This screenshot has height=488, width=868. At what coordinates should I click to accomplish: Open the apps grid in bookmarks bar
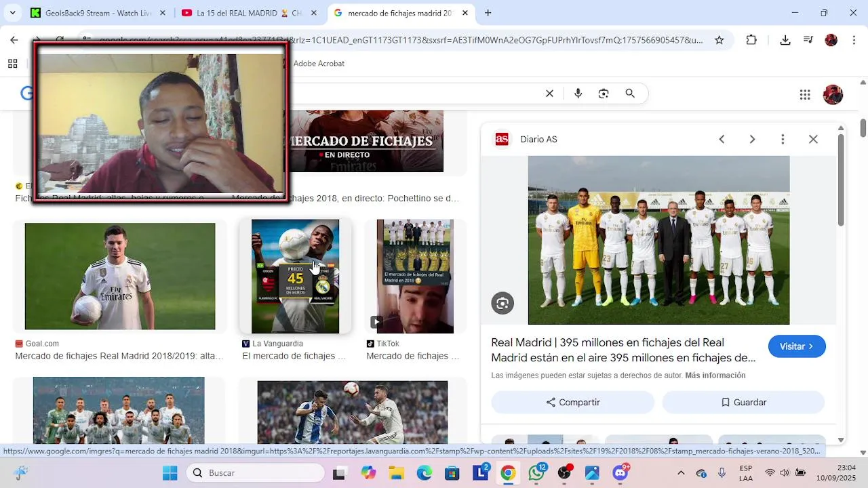tap(12, 63)
